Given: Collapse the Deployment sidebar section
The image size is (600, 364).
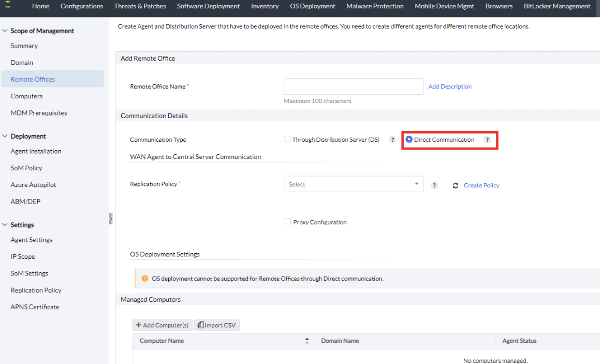Looking at the screenshot, I should [5, 137].
